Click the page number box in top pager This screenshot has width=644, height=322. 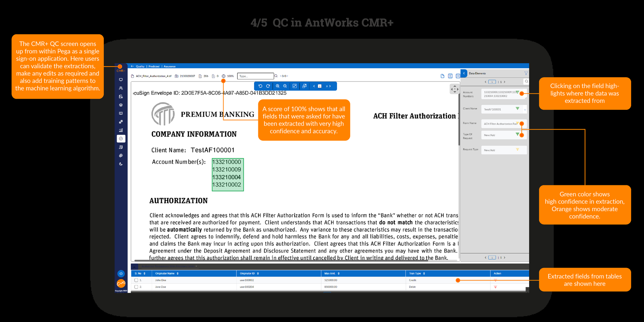(x=492, y=82)
